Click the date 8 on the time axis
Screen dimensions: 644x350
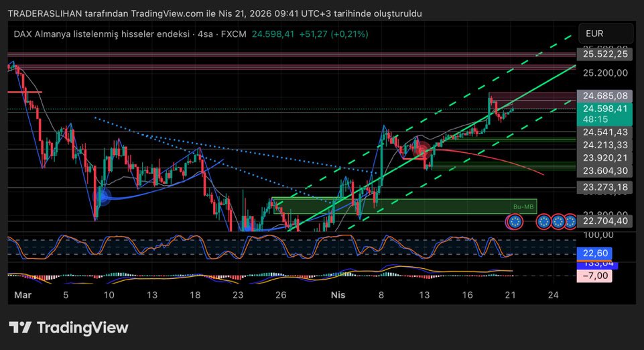click(381, 295)
